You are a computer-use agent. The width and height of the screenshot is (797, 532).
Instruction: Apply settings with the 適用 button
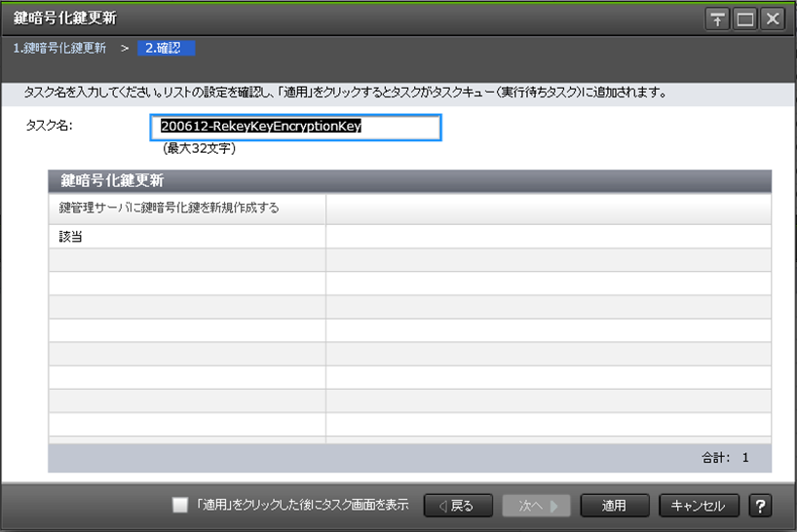click(615, 506)
